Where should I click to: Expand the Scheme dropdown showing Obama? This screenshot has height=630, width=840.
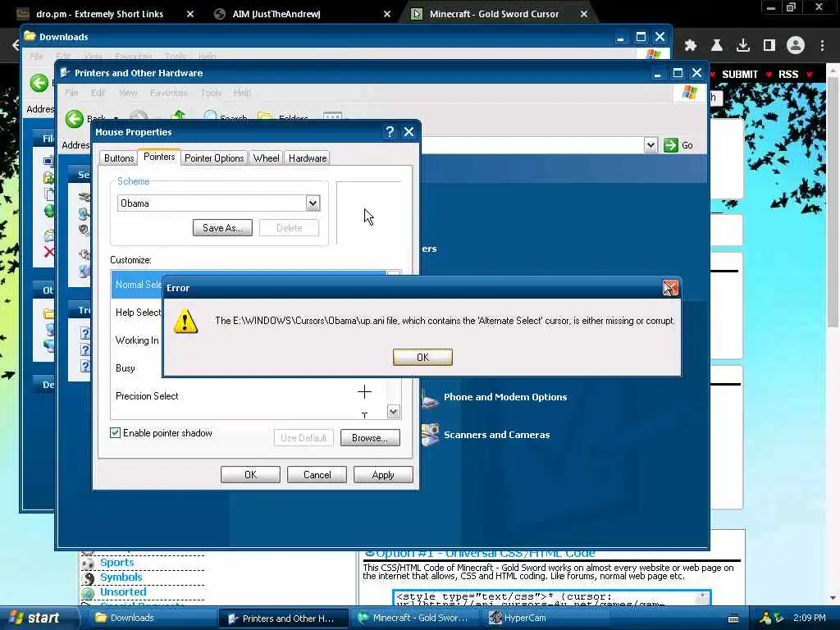click(313, 203)
